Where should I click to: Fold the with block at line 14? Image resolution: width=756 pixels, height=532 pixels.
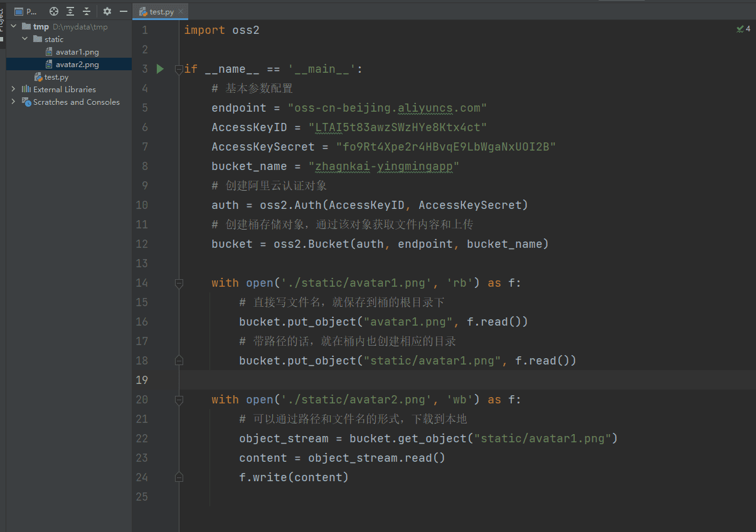[x=179, y=283]
